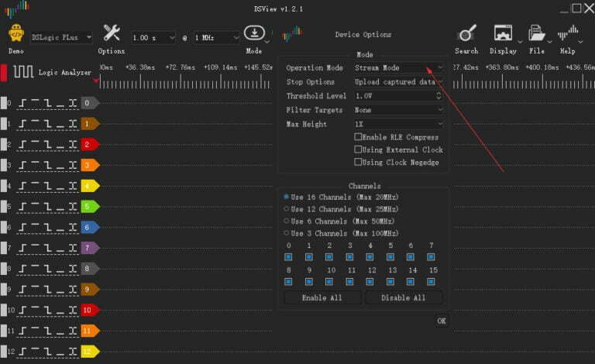Image resolution: width=595 pixels, height=364 pixels.
Task: Select Use 12 Channels (Max 25MHz)
Action: tap(287, 209)
